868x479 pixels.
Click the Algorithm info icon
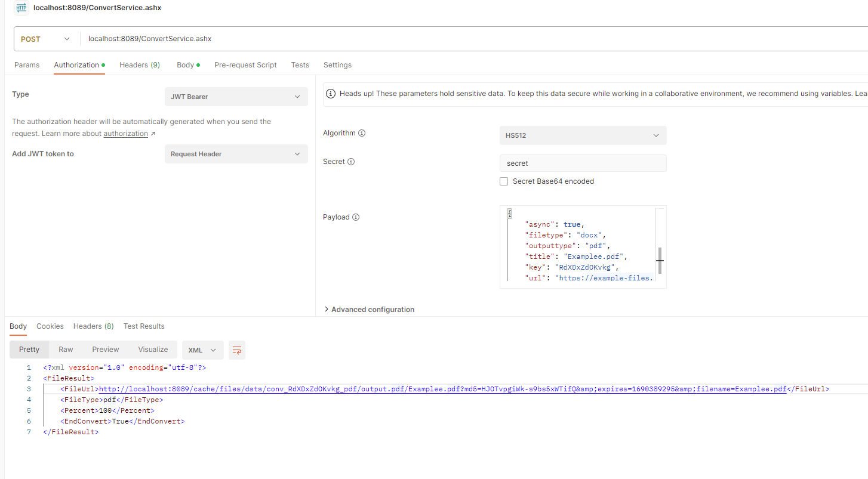[362, 133]
